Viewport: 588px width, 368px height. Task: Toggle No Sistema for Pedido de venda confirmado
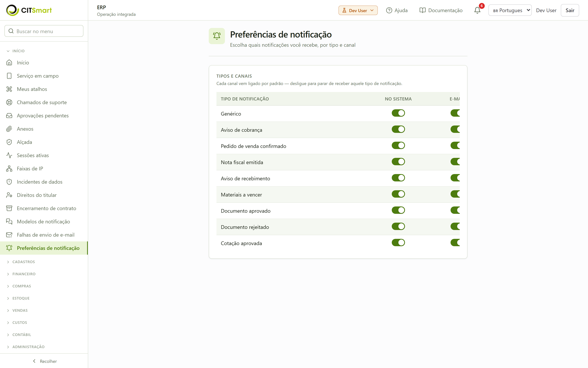point(398,146)
